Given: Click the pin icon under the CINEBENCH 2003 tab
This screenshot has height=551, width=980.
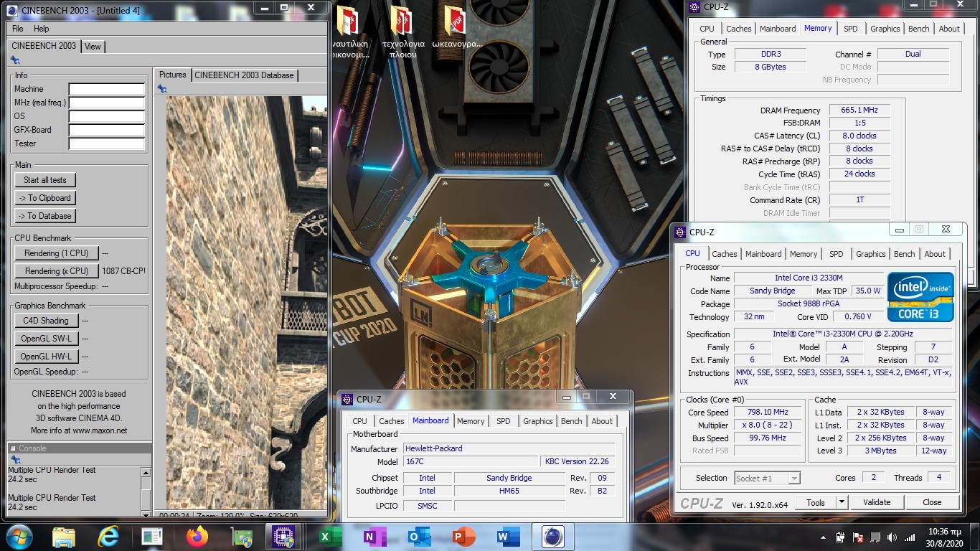Looking at the screenshot, I should coord(15,60).
